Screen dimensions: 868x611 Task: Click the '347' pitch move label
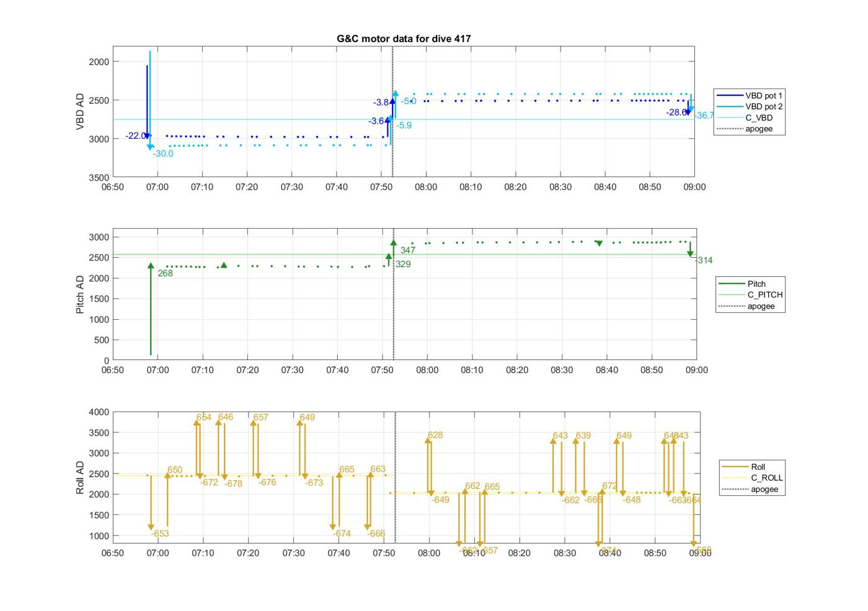407,250
